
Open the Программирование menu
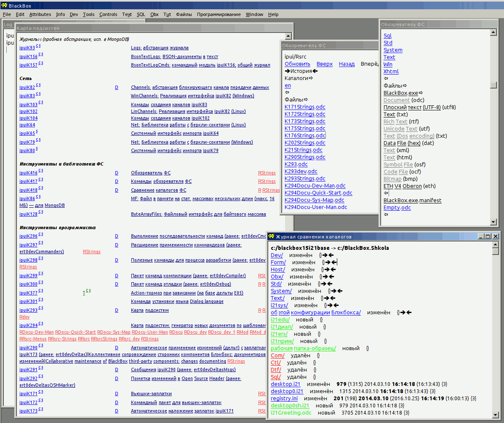[x=218, y=14]
